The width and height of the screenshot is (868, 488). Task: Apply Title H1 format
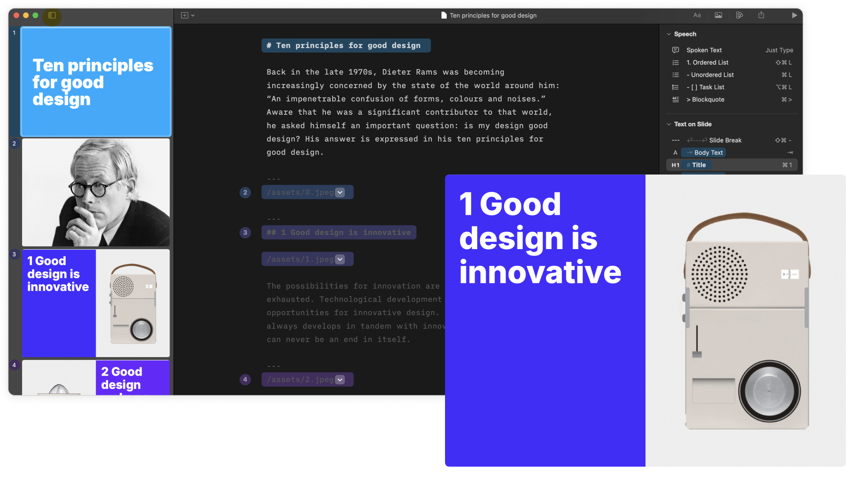point(732,165)
